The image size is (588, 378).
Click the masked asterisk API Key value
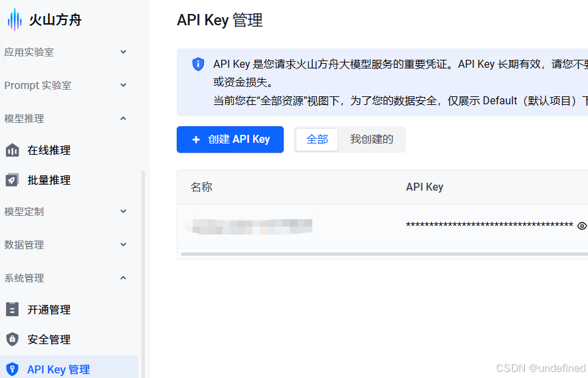(490, 225)
